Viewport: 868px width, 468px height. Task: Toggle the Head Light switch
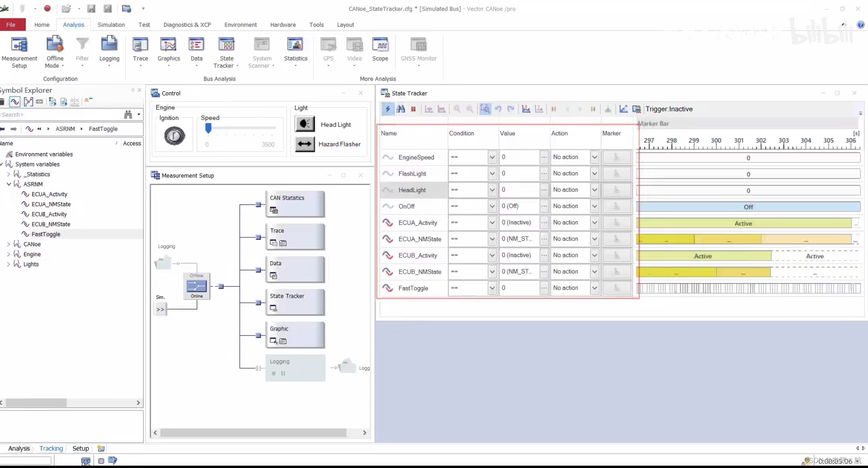[305, 124]
